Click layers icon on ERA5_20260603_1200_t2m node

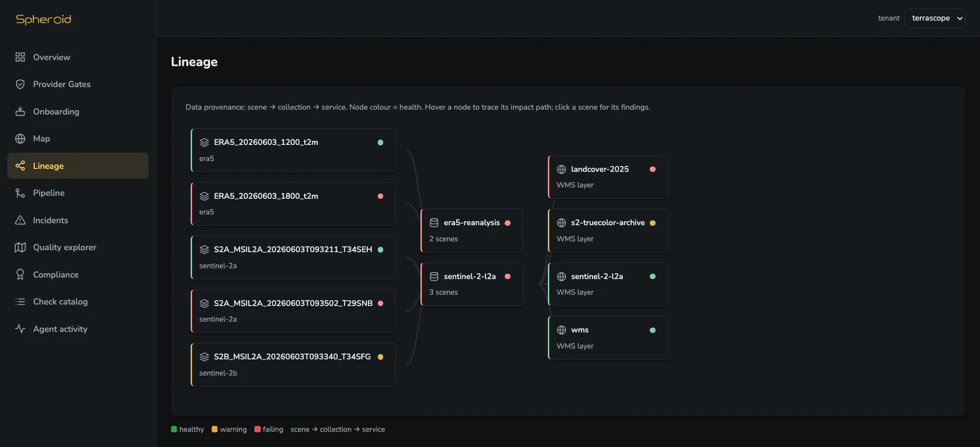204,142
